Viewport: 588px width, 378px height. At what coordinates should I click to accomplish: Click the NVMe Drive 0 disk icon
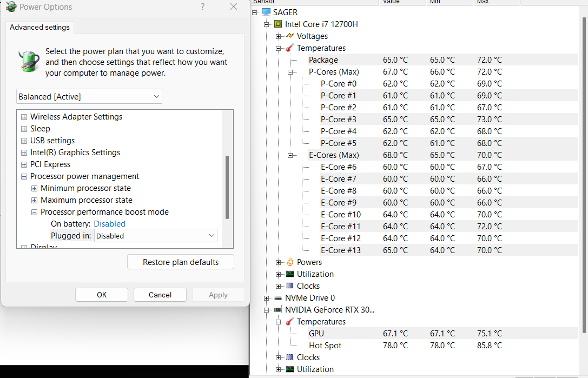(278, 298)
